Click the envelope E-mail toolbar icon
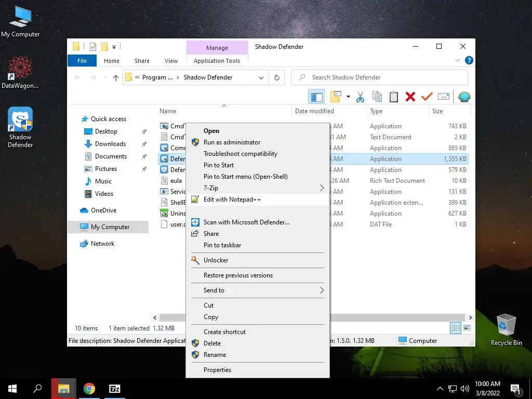 click(444, 97)
